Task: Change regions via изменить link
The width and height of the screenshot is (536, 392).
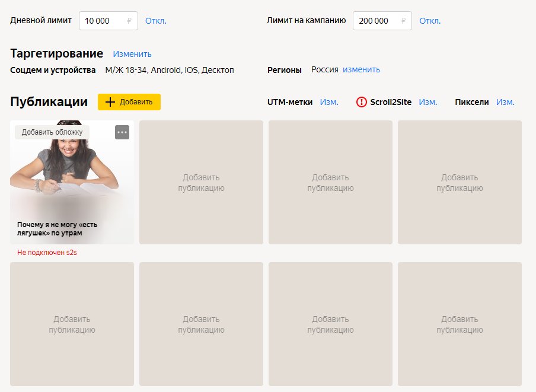Action: [x=361, y=69]
